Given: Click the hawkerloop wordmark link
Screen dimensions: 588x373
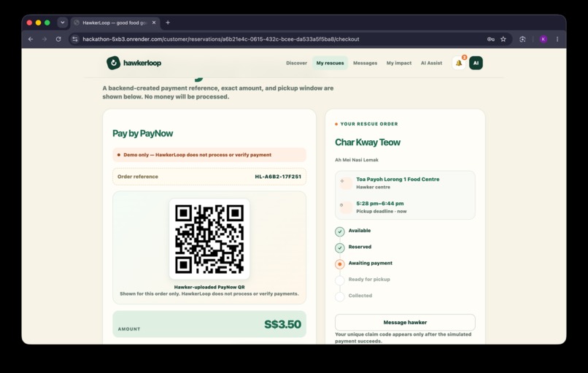Looking at the screenshot, I should pyautogui.click(x=142, y=63).
